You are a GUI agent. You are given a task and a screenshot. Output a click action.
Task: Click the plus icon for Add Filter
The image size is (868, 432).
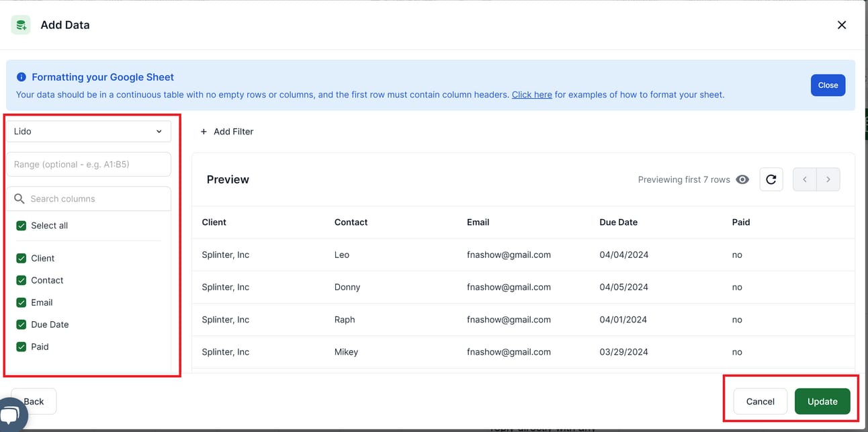click(x=204, y=132)
